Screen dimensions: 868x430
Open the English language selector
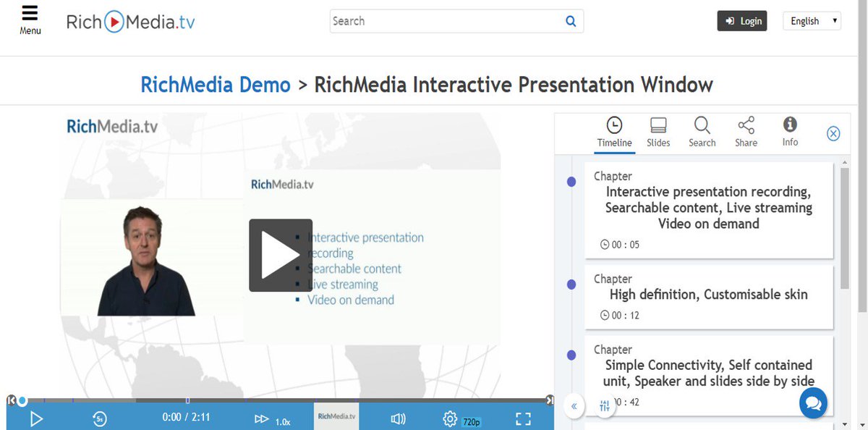pyautogui.click(x=812, y=21)
